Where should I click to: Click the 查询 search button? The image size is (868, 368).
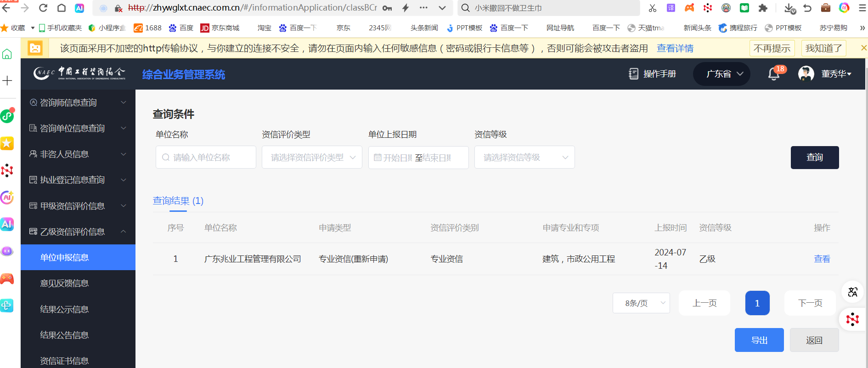[815, 158]
